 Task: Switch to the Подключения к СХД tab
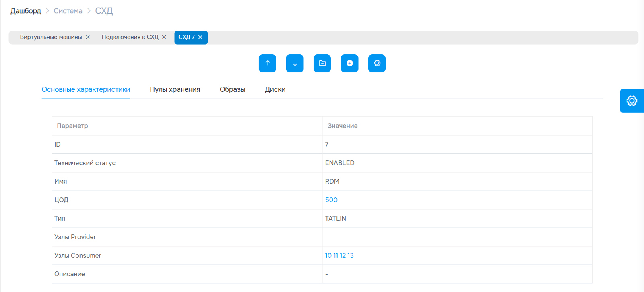(130, 37)
